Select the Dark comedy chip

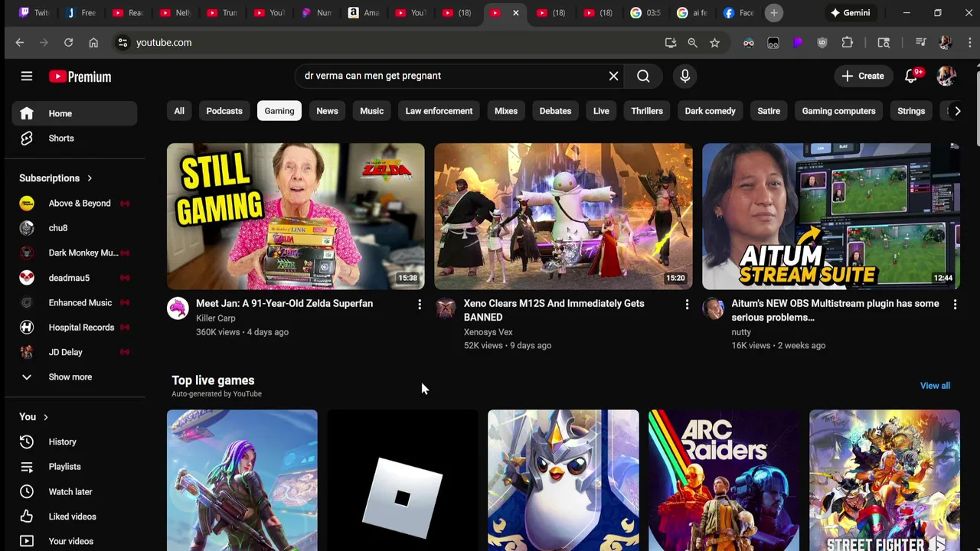(710, 111)
